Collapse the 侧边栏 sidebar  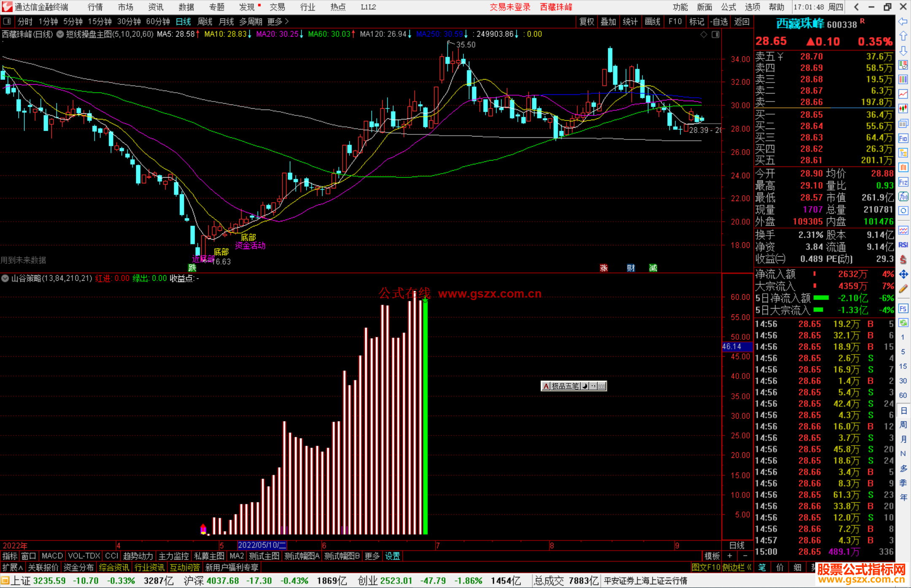(738, 567)
